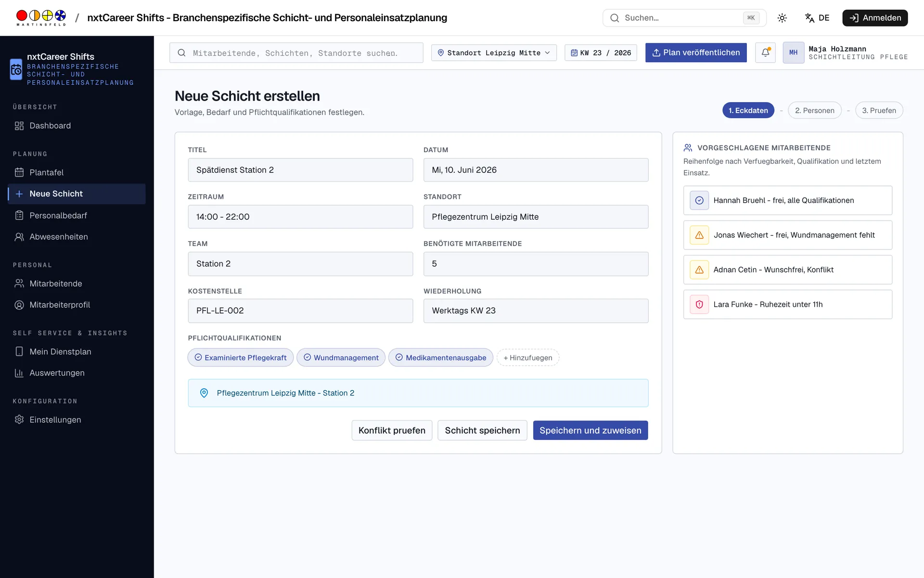Click Konflikt pruefen
924x578 pixels.
click(x=392, y=430)
